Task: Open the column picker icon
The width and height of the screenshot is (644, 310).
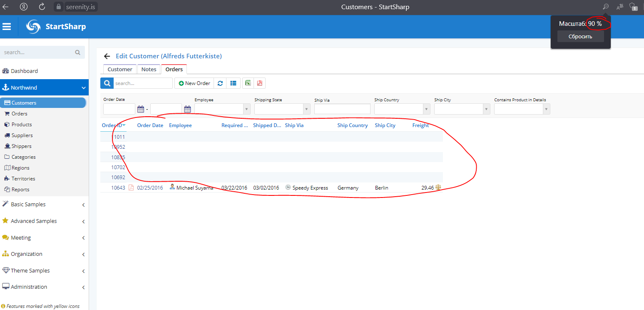Action: 233,83
